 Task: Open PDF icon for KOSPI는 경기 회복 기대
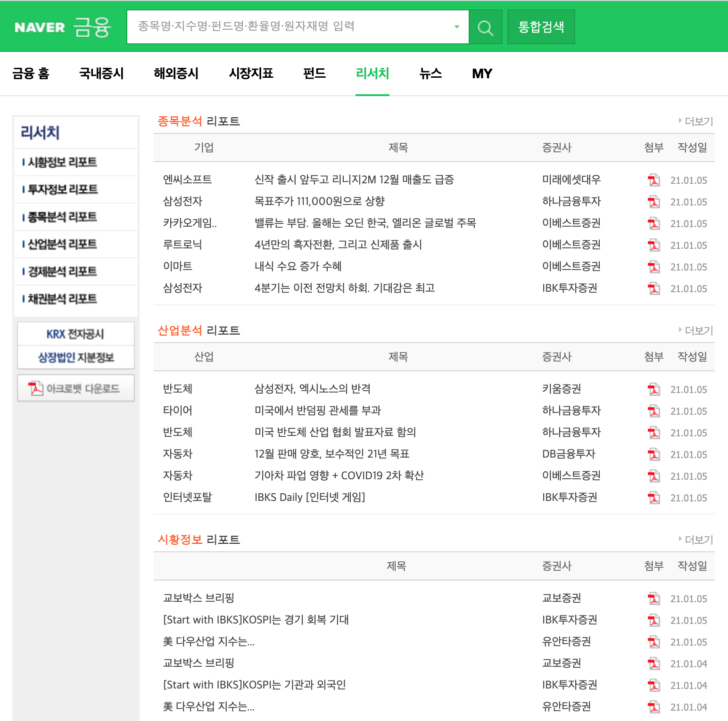pyautogui.click(x=654, y=620)
